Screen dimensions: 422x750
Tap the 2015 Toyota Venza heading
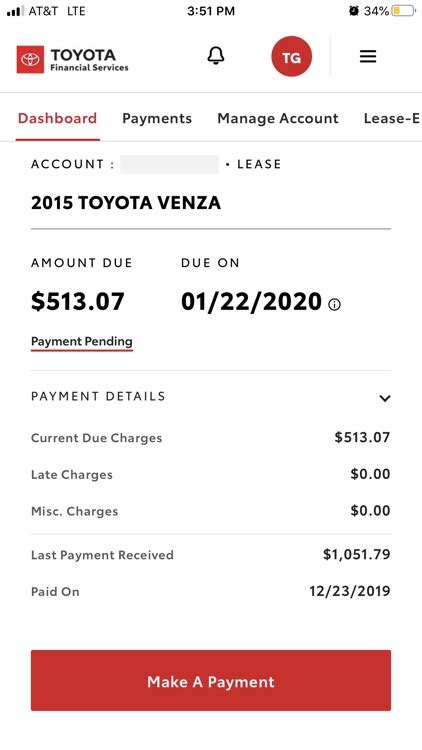[x=126, y=203]
